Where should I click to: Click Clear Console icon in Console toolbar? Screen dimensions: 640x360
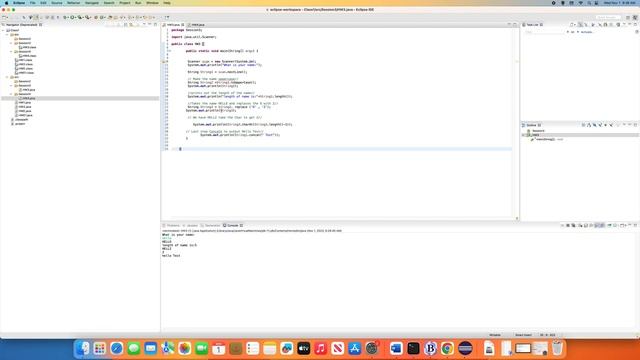coord(580,225)
